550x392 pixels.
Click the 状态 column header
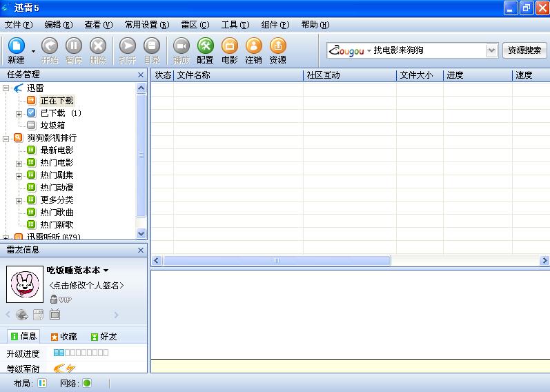pyautogui.click(x=162, y=75)
